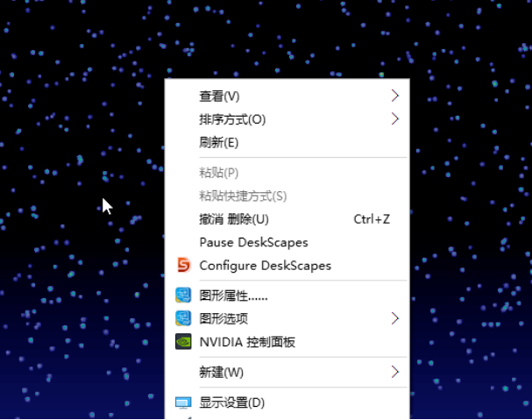Screen dimensions: 532x420
Task: Click the Intel icon beside 图形选项
Action: click(x=183, y=318)
